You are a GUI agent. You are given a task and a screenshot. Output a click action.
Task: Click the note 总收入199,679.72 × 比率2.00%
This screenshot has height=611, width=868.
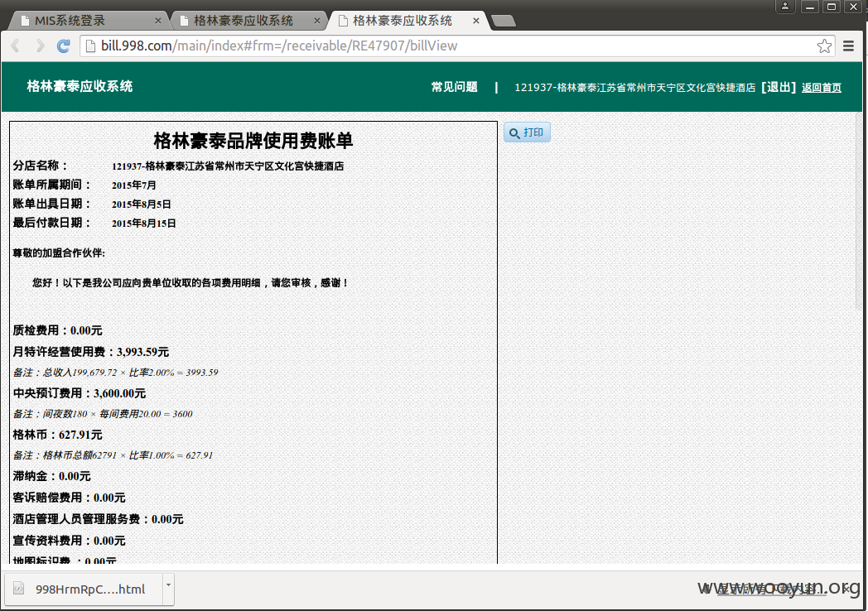[x=115, y=373]
